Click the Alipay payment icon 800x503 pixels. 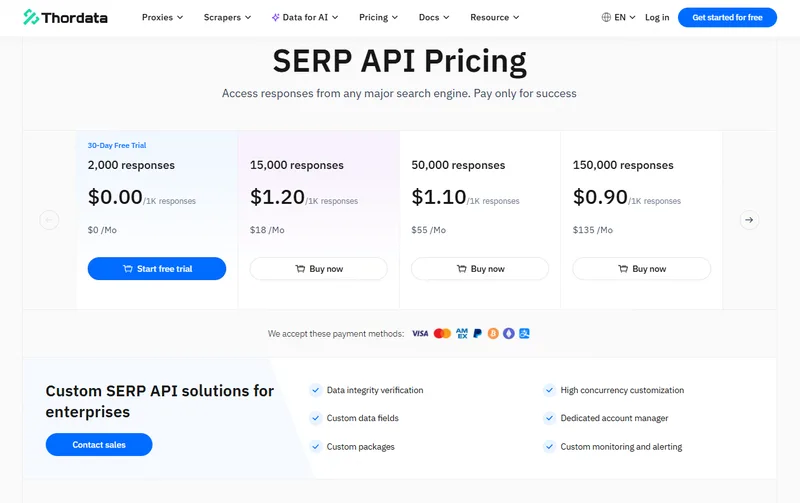pos(524,334)
